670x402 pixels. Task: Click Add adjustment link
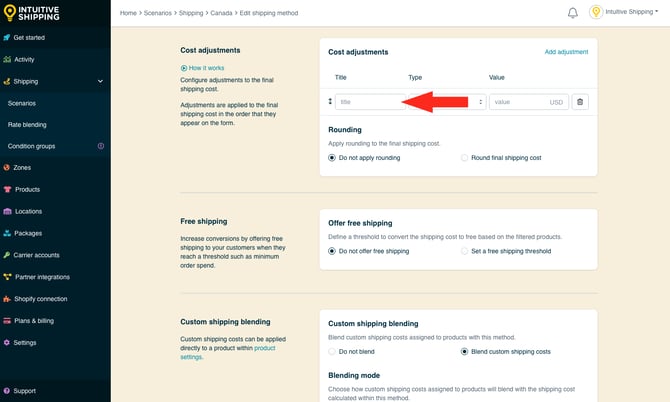[566, 52]
